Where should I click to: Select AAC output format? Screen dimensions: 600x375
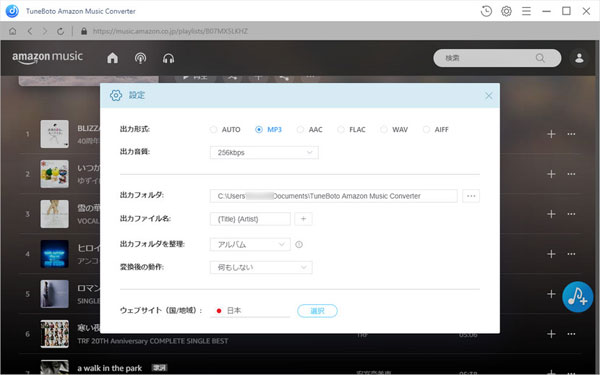310,130
